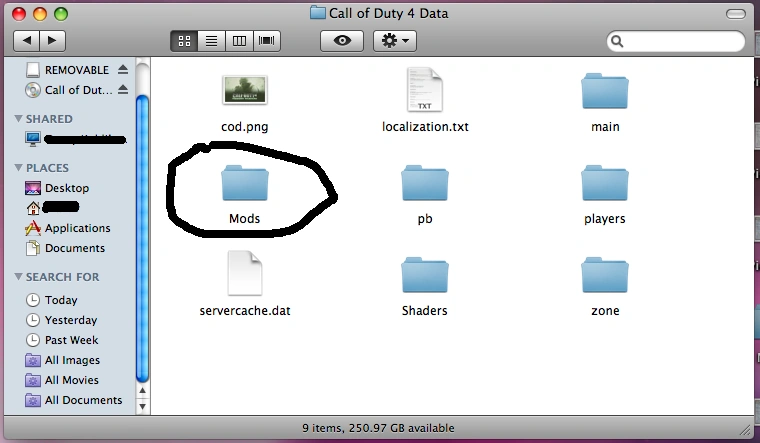This screenshot has height=443, width=760.
Task: Show files from Yesterday
Action: [62, 320]
